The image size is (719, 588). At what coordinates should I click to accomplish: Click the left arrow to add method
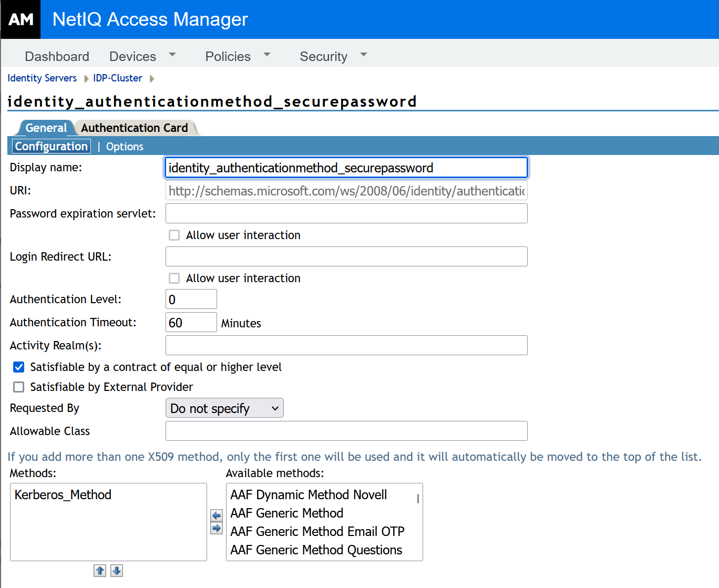coord(216,515)
